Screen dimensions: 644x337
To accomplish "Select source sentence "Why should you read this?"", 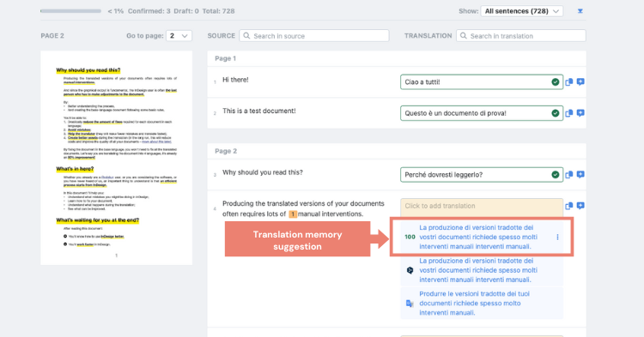I will point(263,172).
